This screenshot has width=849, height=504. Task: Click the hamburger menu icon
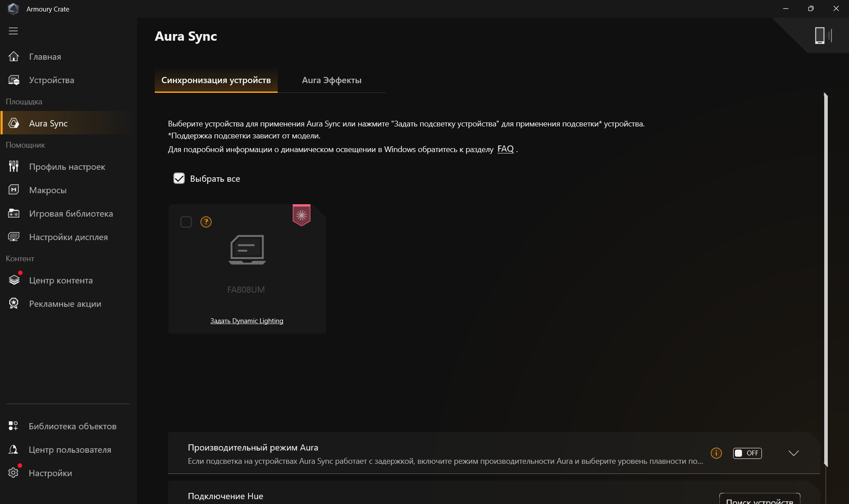13,31
